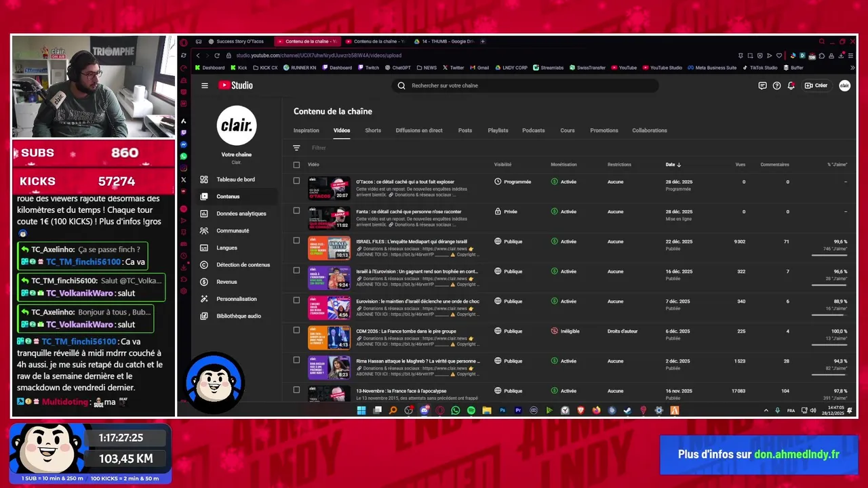Open the TikTok Studio bookmark
The width and height of the screenshot is (868, 488).
pyautogui.click(x=759, y=68)
